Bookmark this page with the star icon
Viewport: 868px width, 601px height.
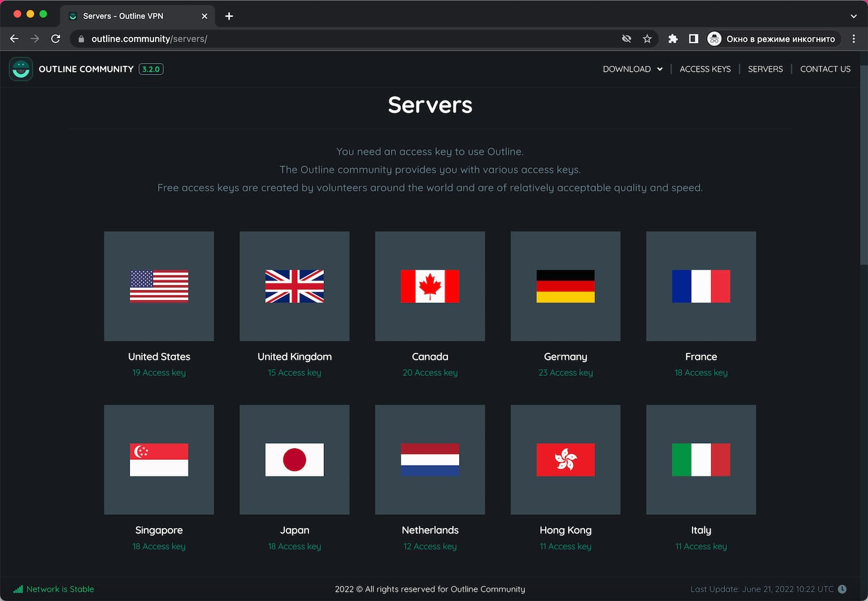pyautogui.click(x=647, y=39)
